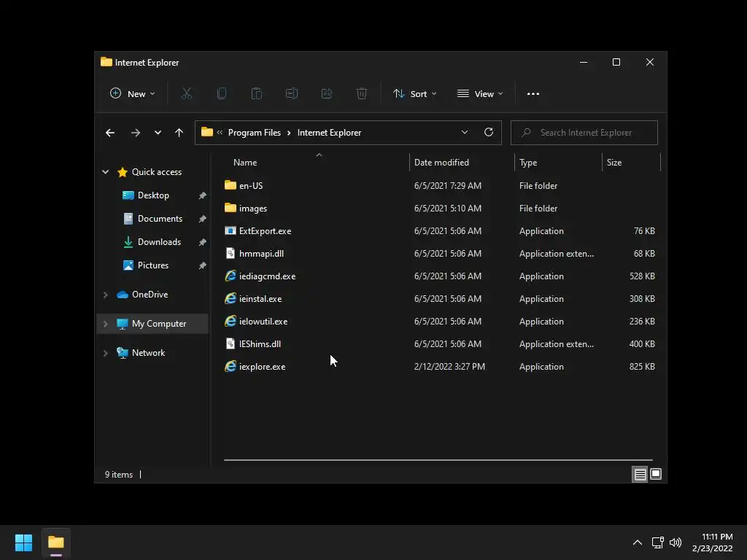Open the Windows Start menu

point(24,542)
